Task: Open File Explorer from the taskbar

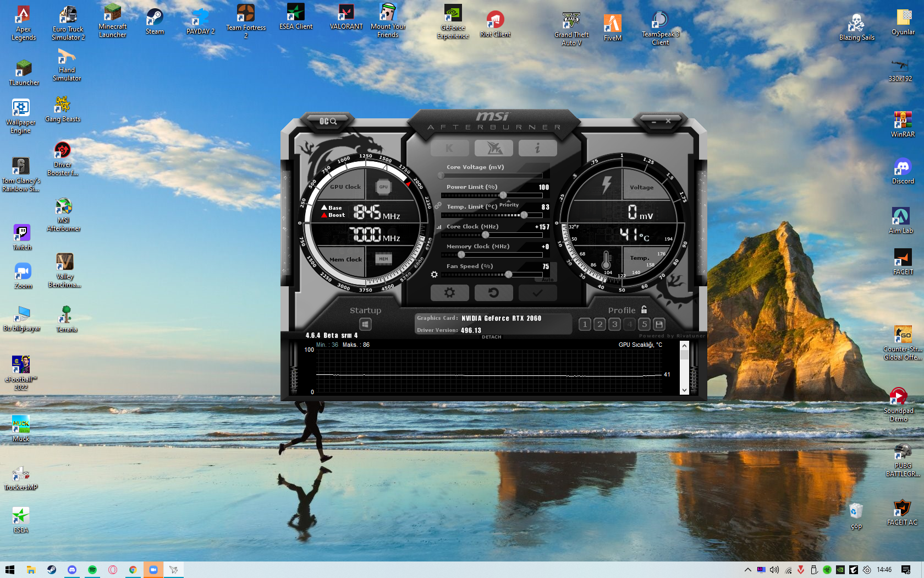Action: (31, 570)
